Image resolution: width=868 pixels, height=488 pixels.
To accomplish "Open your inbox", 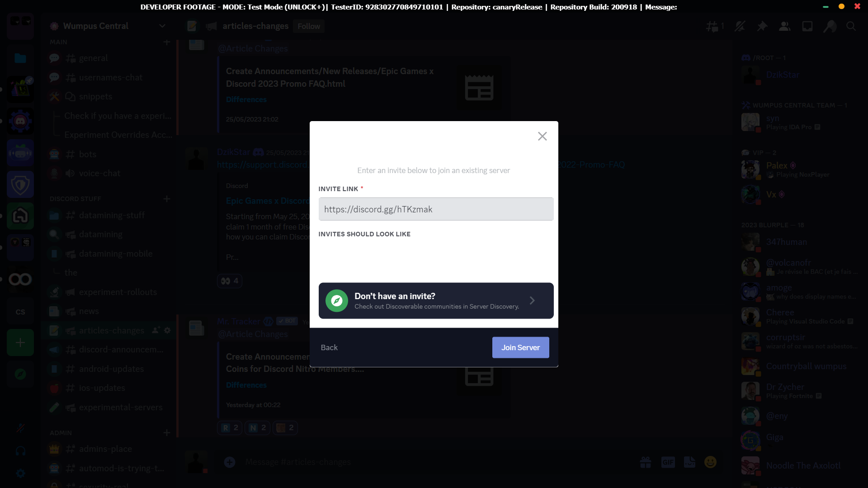I will tap(807, 26).
